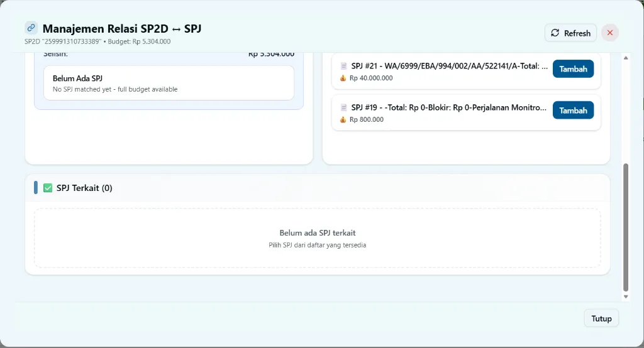Image resolution: width=644 pixels, height=348 pixels.
Task: Add SPJ #21 using its Tambah button
Action: (x=573, y=69)
